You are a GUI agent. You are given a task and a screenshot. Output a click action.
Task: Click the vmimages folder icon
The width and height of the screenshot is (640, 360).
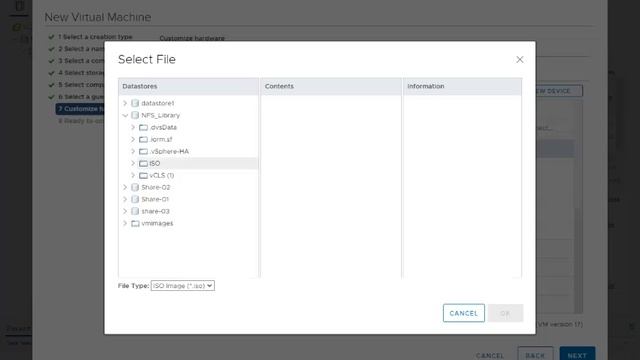135,223
